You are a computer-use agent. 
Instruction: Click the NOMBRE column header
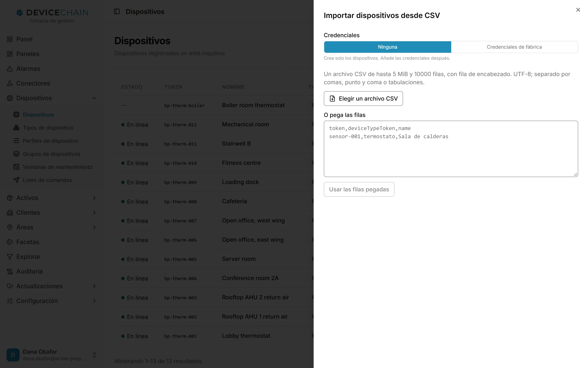pos(233,87)
